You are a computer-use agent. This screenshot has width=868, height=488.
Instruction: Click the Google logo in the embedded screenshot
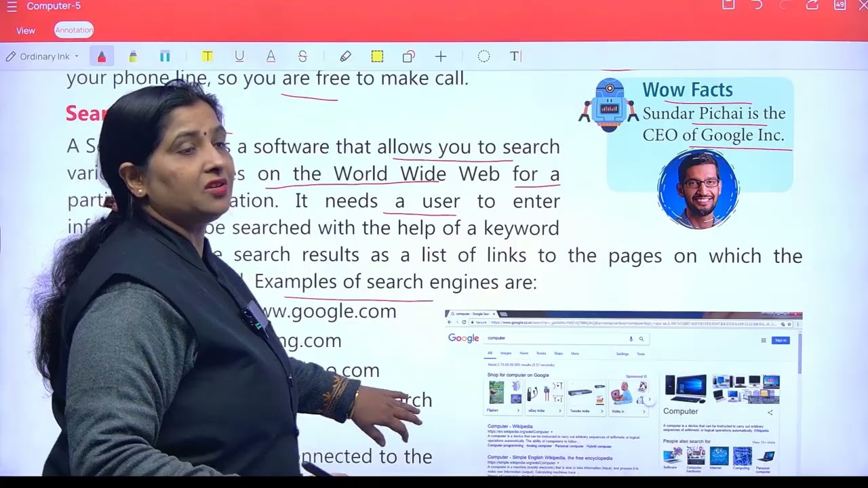pos(463,338)
